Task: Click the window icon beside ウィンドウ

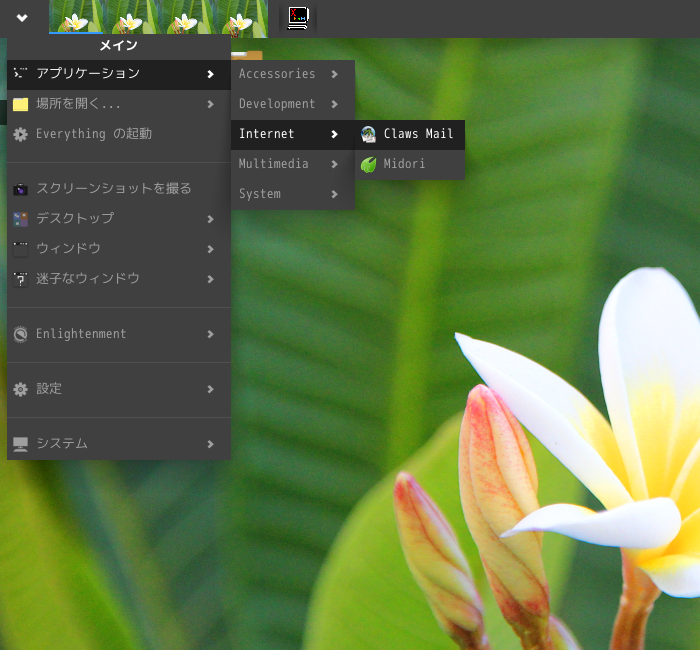Action: tap(21, 249)
